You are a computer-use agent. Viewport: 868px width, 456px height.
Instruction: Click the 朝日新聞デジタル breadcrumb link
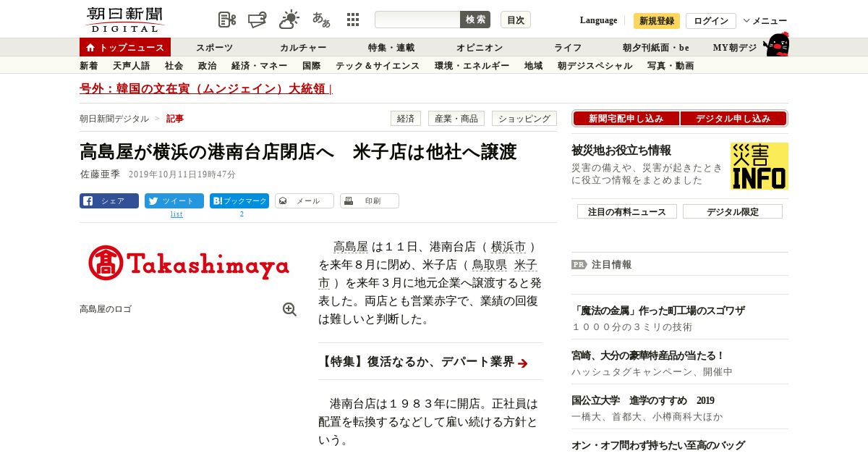pos(114,119)
